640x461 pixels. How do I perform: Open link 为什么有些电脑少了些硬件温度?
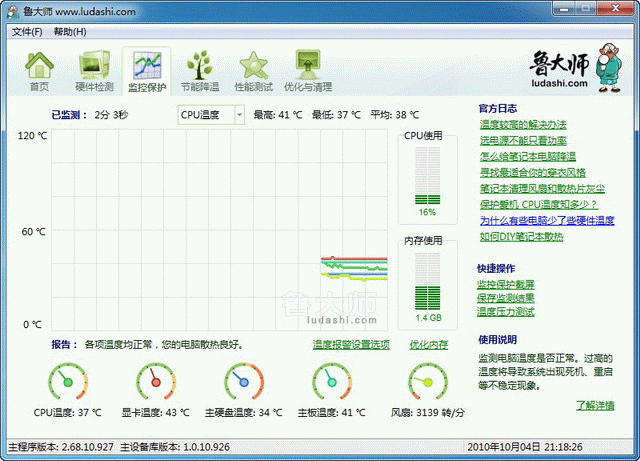[547, 220]
